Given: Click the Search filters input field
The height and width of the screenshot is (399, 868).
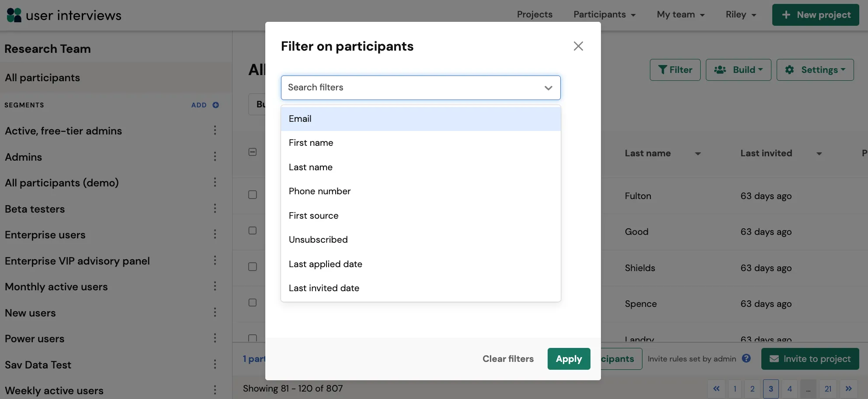Looking at the screenshot, I should [x=420, y=88].
